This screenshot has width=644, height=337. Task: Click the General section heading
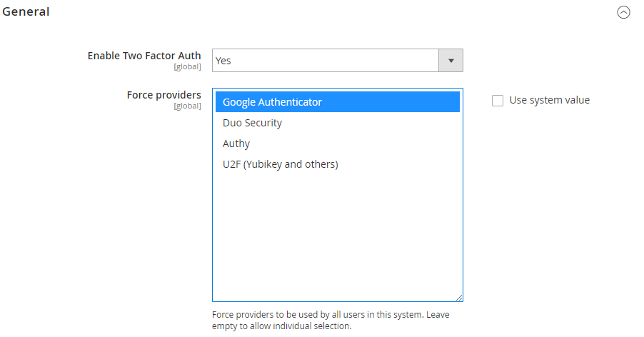(26, 12)
